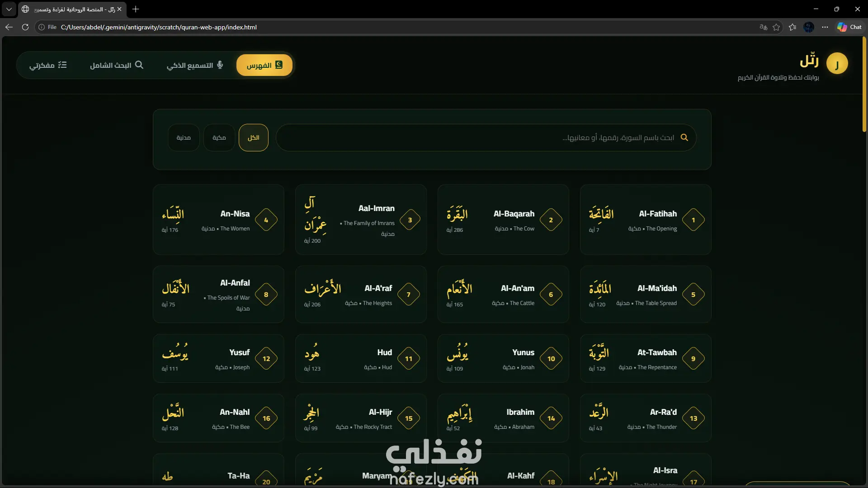Open Al-Baqarah surah card
Image resolution: width=868 pixels, height=488 pixels.
(x=503, y=220)
